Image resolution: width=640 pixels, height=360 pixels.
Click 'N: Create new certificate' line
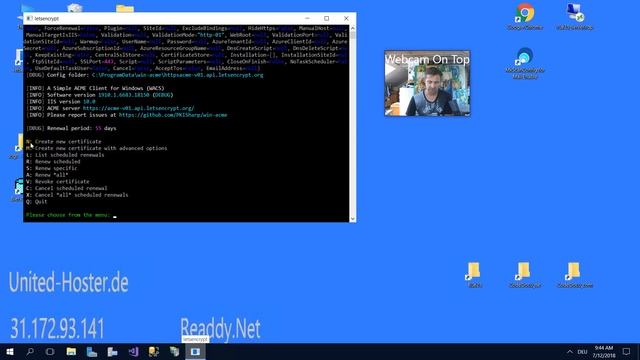(x=64, y=142)
